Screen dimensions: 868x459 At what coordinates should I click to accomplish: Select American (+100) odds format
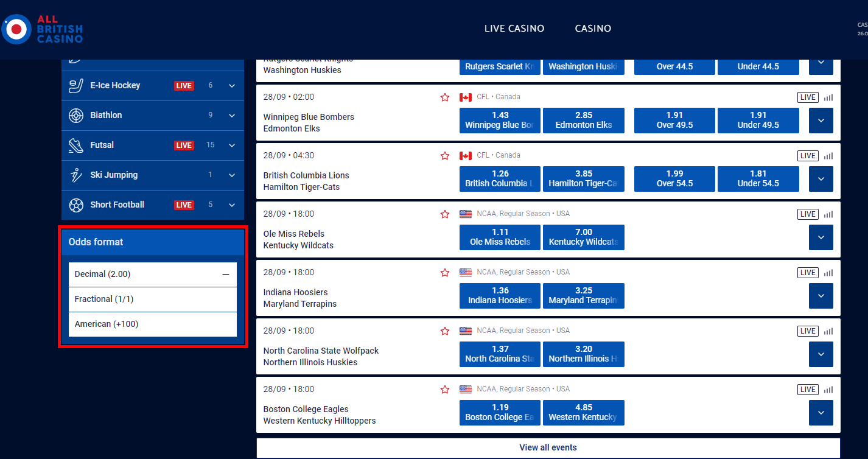click(152, 324)
